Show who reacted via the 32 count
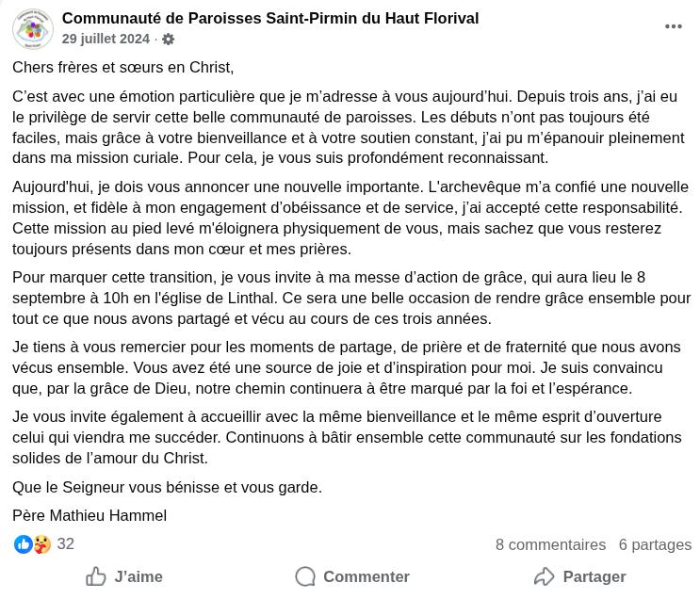 [65, 544]
